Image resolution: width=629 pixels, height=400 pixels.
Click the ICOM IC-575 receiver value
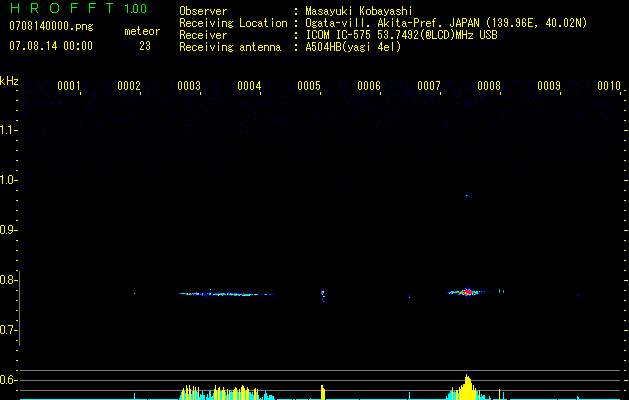point(401,35)
